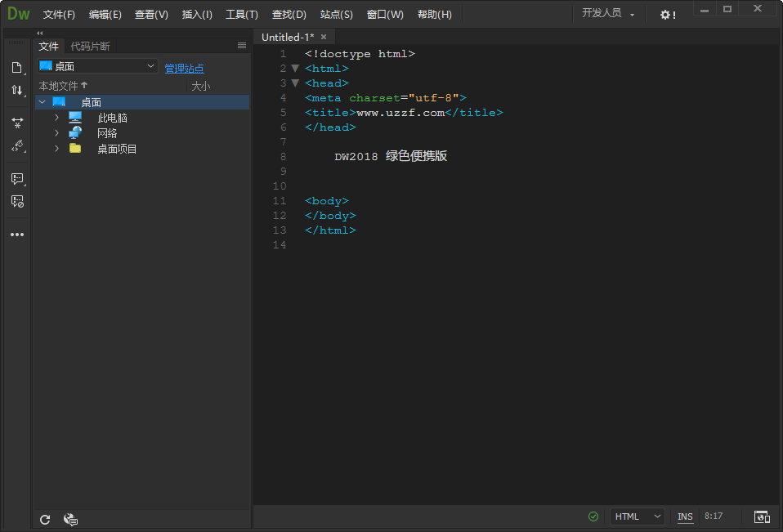The width and height of the screenshot is (783, 532).
Task: Click the closing html tag line
Action: (330, 230)
